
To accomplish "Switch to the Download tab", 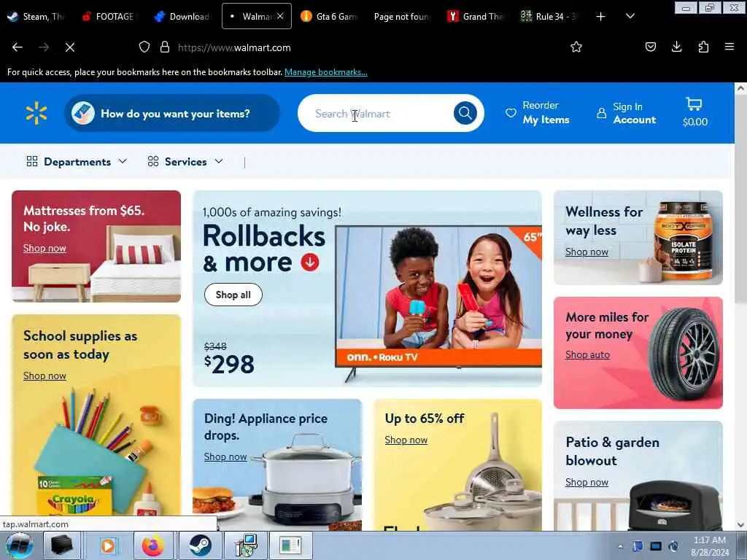I will click(183, 16).
